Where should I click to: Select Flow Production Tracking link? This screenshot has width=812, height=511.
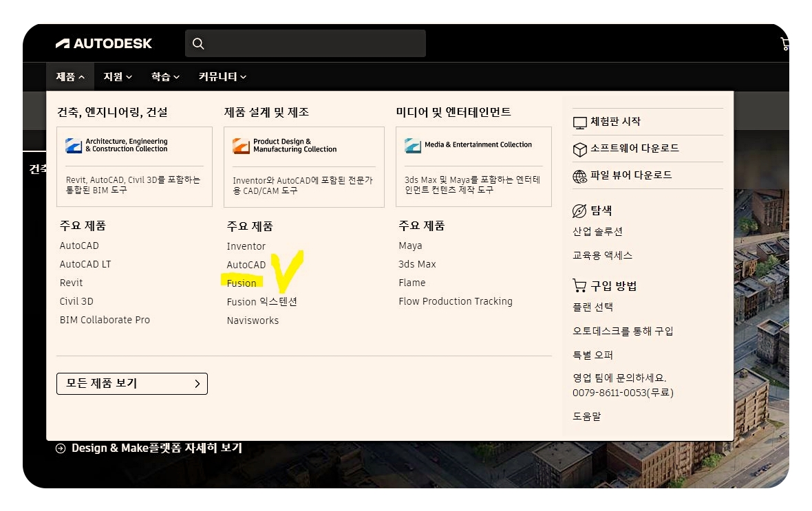[x=456, y=301]
